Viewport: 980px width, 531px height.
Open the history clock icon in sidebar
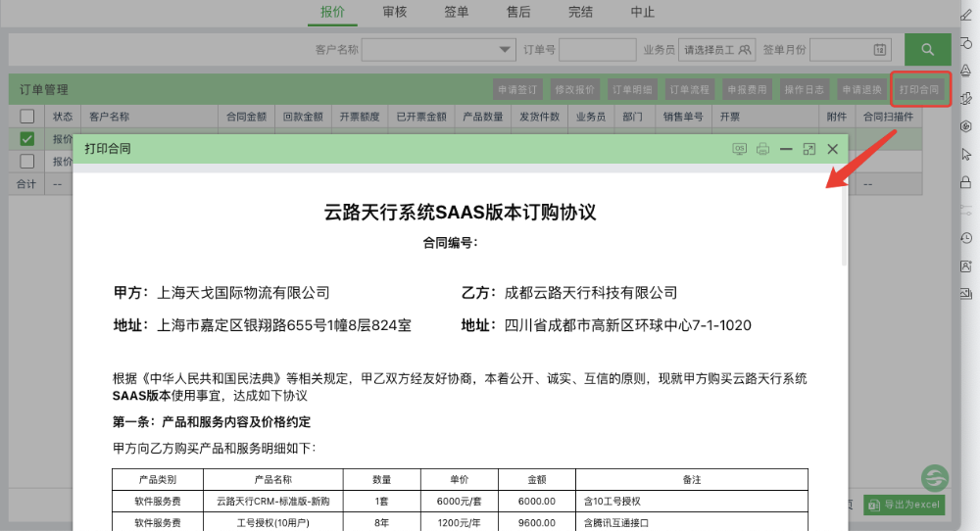pyautogui.click(x=966, y=238)
